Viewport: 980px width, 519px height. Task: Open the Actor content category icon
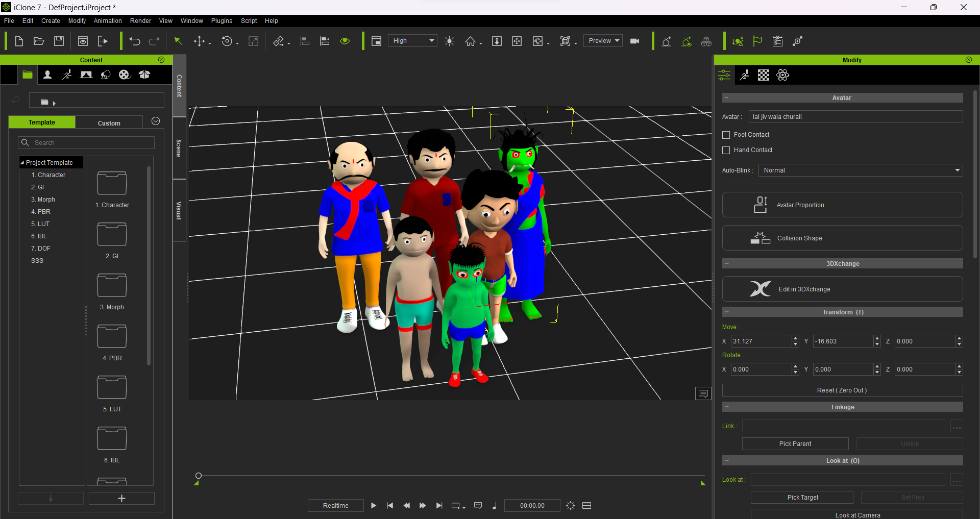click(47, 75)
